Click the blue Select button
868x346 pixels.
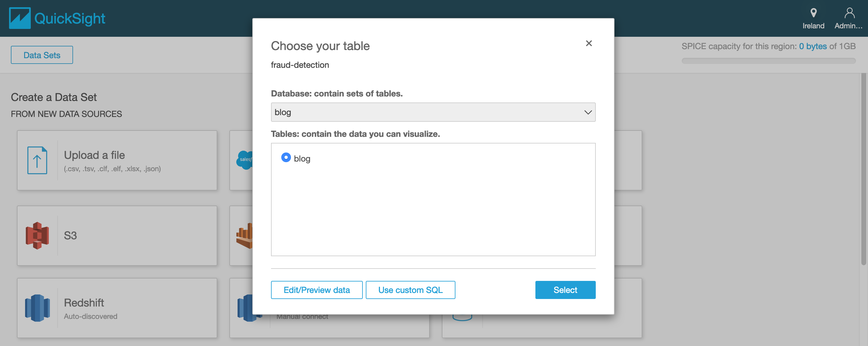[565, 290]
